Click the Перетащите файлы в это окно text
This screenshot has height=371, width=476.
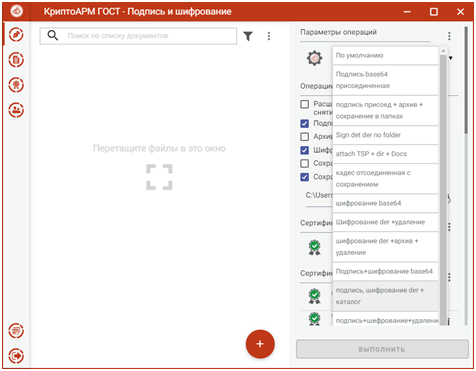[159, 148]
